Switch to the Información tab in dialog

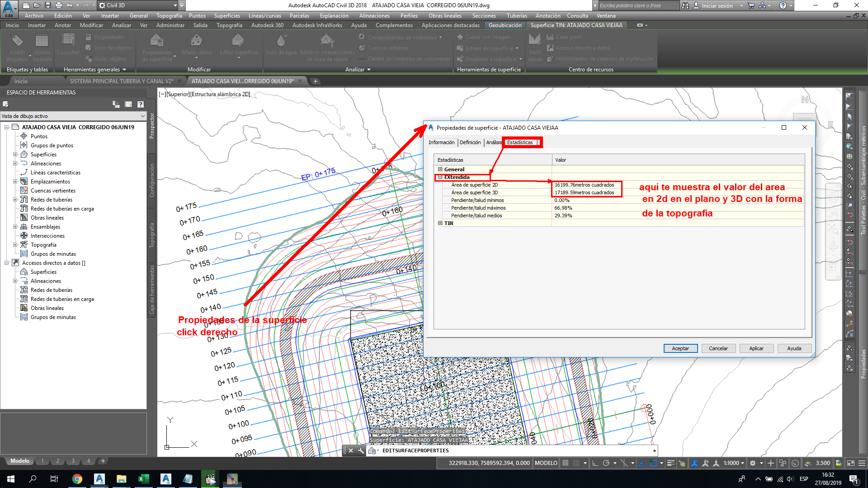tap(441, 142)
